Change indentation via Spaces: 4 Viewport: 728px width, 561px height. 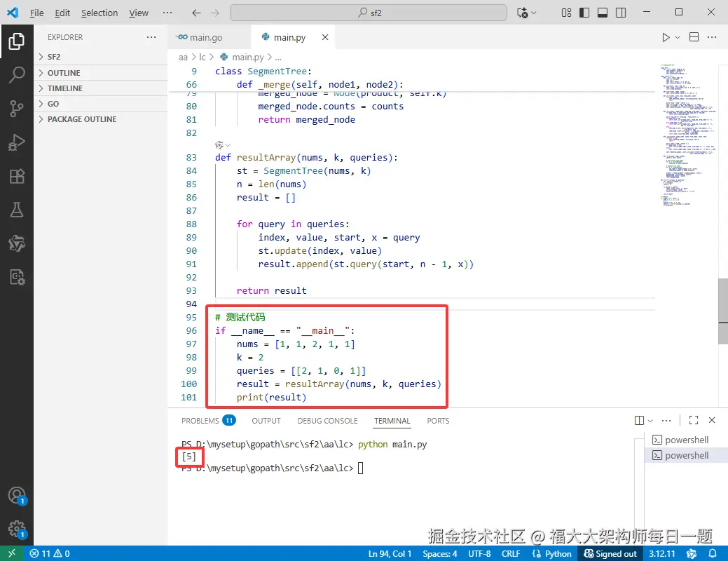coord(440,553)
